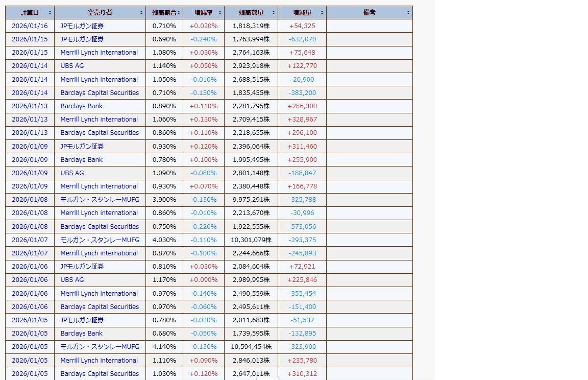588x380 pixels.
Task: Select Barclays Bank link dated 2026/01/13
Action: [x=81, y=106]
